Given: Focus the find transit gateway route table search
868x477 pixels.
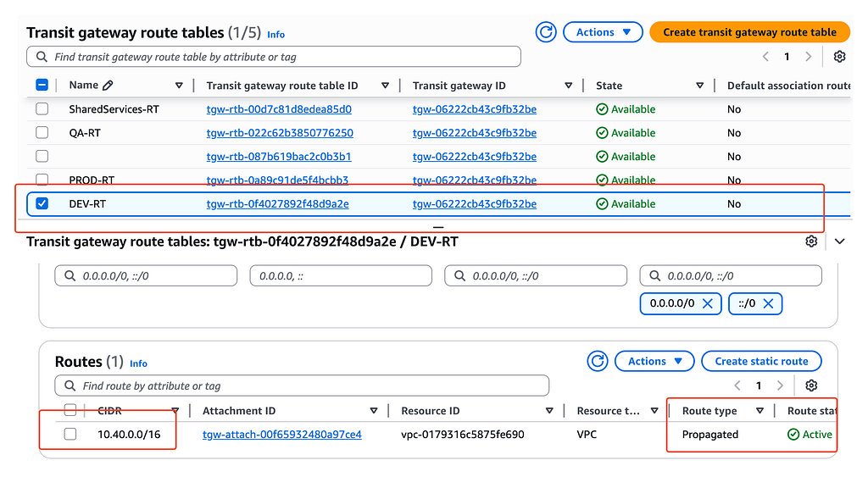Looking at the screenshot, I should click(274, 57).
